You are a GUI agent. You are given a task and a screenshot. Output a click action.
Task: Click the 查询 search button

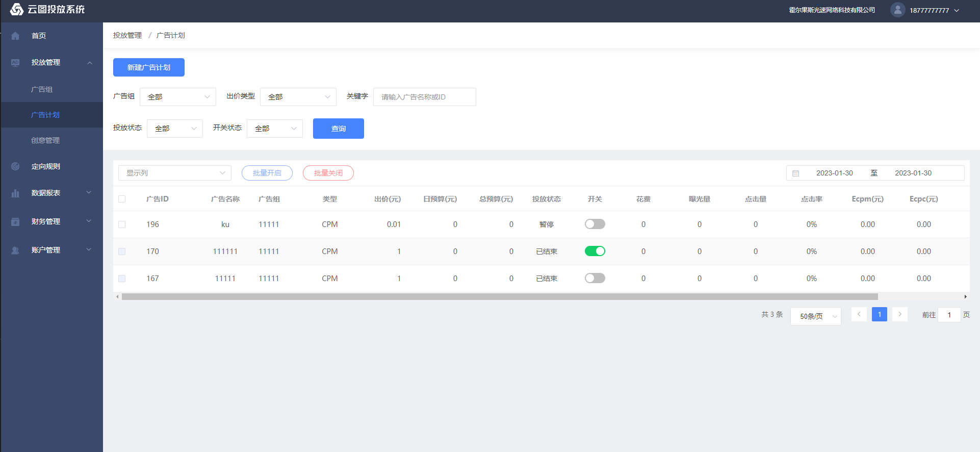click(339, 129)
